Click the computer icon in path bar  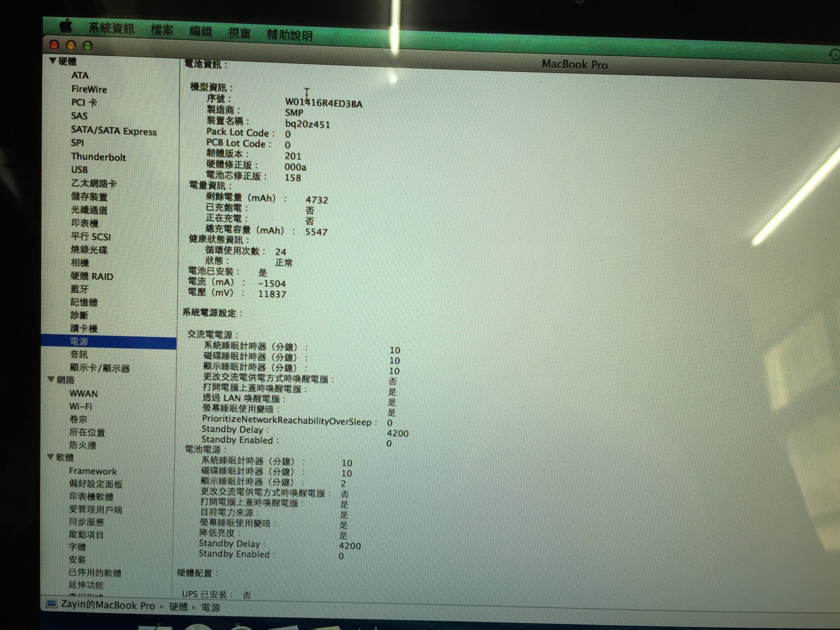[x=52, y=604]
